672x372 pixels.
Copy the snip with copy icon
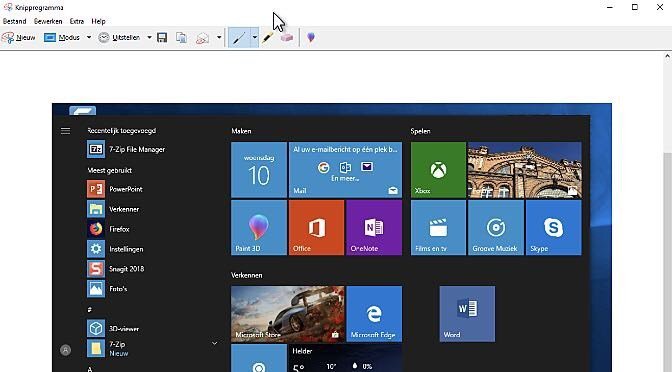(181, 38)
